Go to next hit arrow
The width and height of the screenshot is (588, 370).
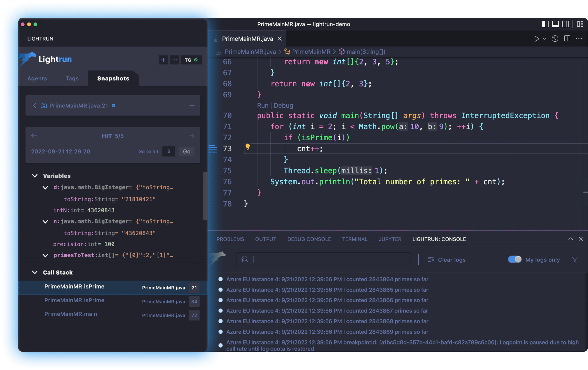(192, 136)
